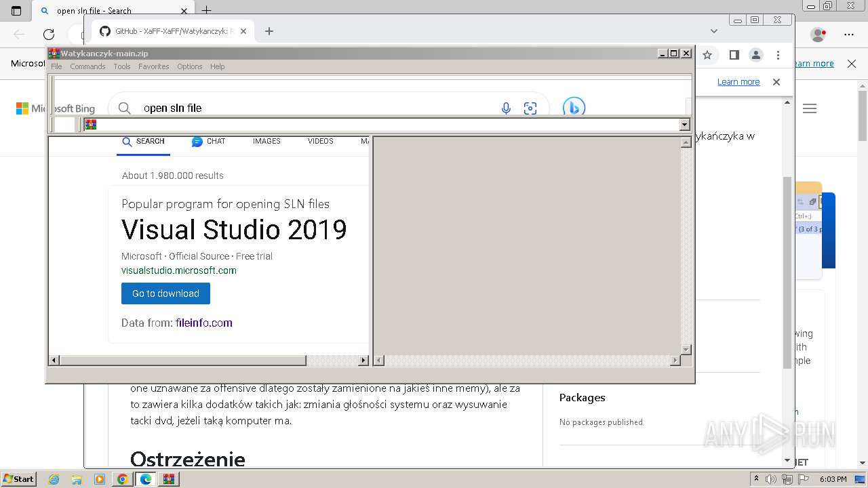Click Learn more link in Chrome's info bar
This screenshot has height=488, width=868.
tap(738, 82)
